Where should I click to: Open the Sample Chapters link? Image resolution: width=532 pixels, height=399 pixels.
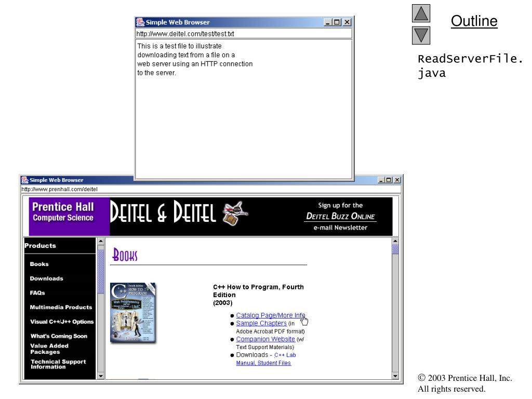(261, 323)
